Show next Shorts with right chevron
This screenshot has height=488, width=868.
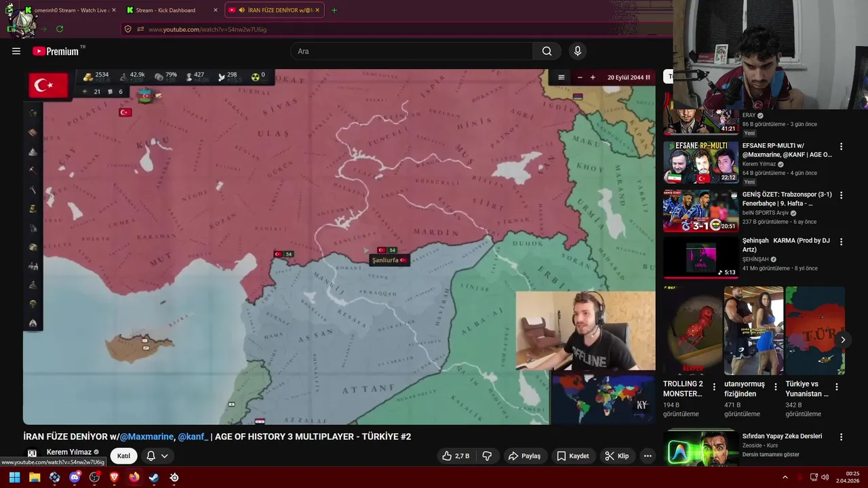tap(843, 340)
